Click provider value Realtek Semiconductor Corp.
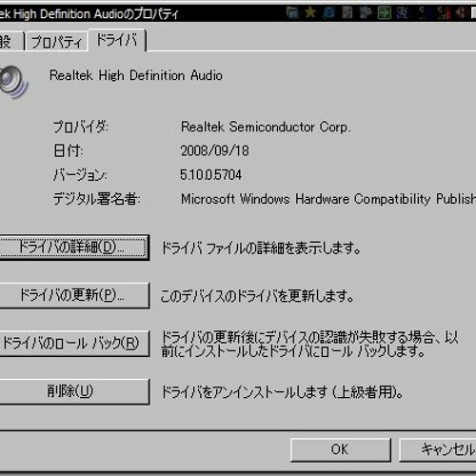This screenshot has height=476, width=476. click(x=266, y=127)
